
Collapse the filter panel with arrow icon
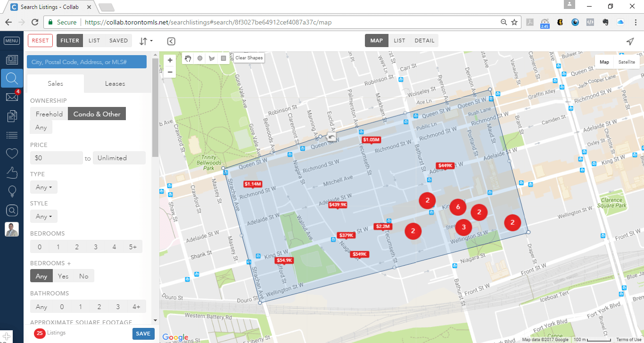pos(171,41)
